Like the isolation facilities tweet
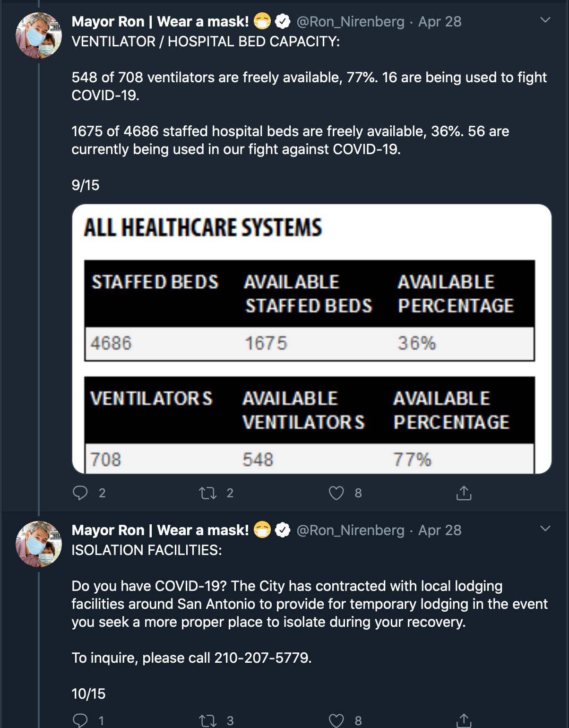 (336, 720)
